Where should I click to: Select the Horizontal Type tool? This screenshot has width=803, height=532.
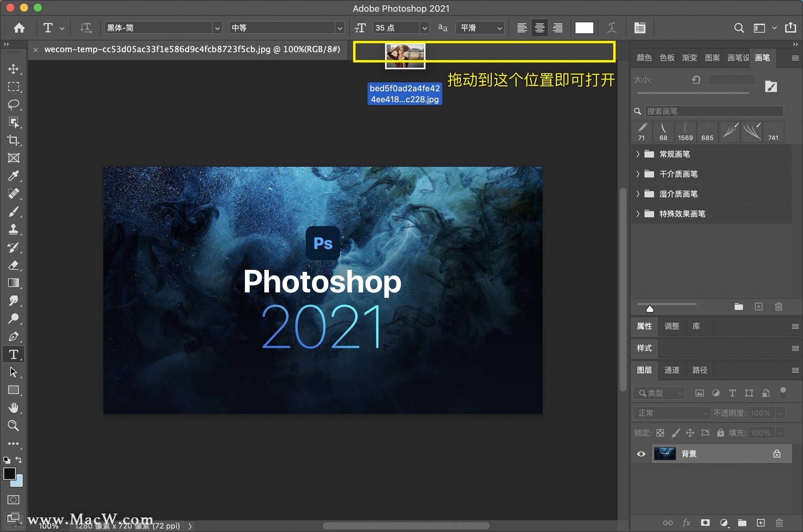pos(13,354)
